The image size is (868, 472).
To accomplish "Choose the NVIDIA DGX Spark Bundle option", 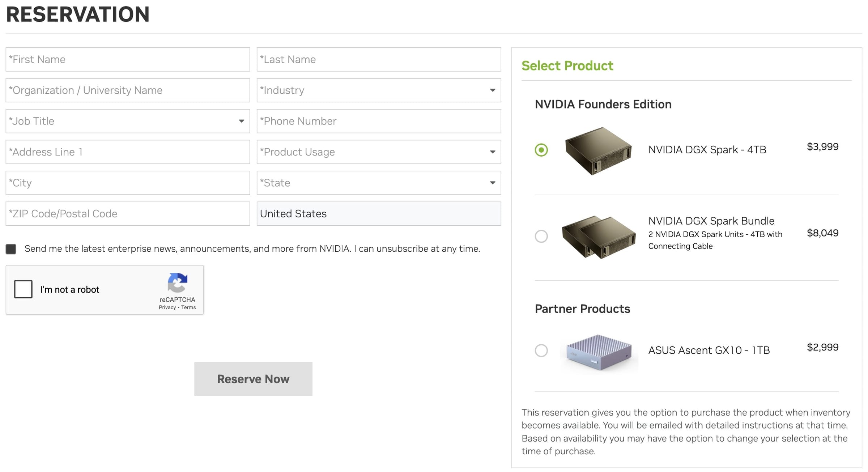I will tap(541, 237).
